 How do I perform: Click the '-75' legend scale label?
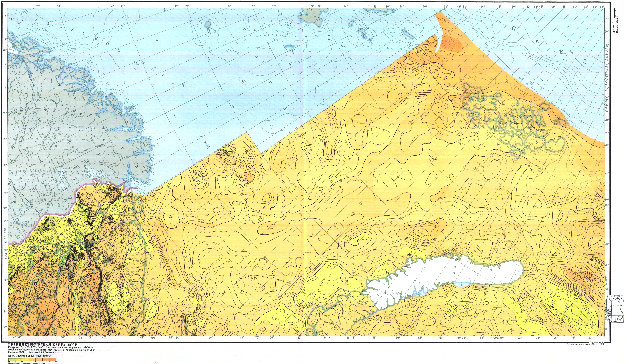click(9, 362)
